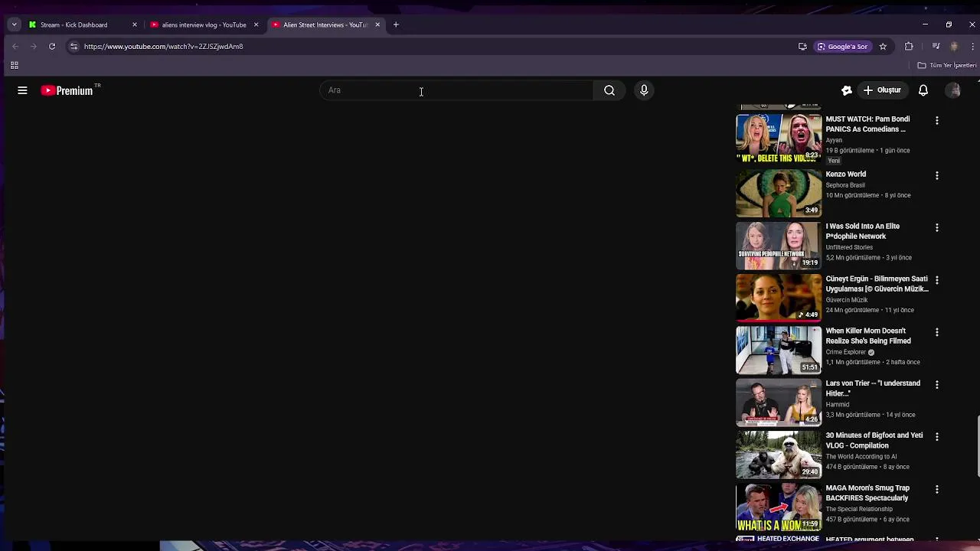Open options for I Was Sold Into video
This screenshot has width=980, height=551.
point(936,227)
